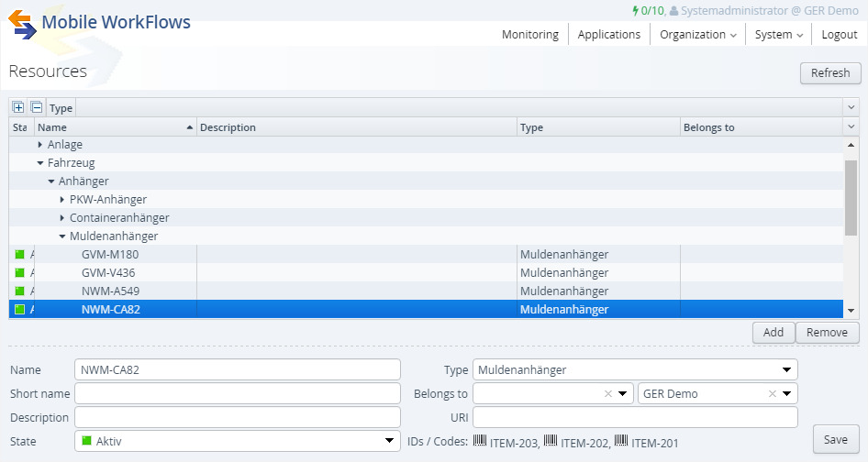Click the Save button
Viewport: 868px width, 462px height.
(835, 439)
